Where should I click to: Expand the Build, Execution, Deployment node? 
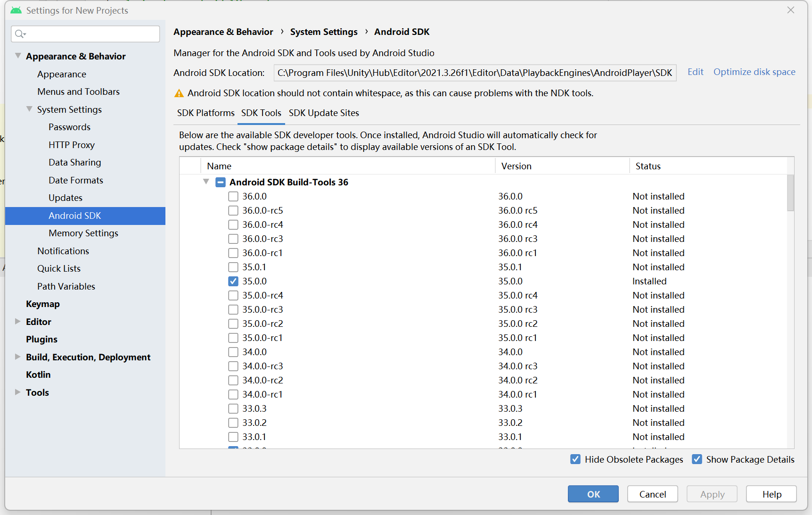pos(17,357)
